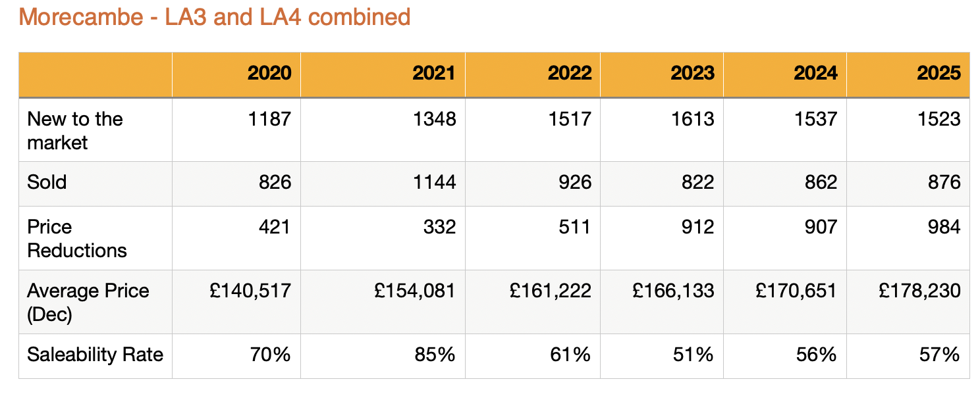This screenshot has height=396, width=980.
Task: Select the Sold row label
Action: 47,182
